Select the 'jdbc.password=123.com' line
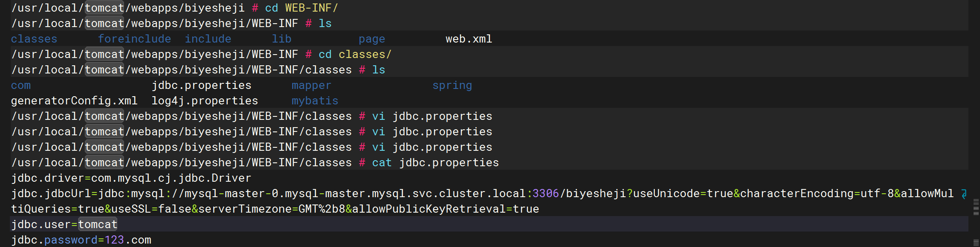 (x=81, y=240)
